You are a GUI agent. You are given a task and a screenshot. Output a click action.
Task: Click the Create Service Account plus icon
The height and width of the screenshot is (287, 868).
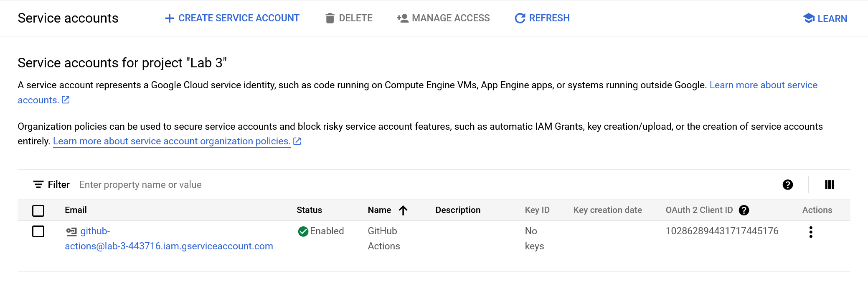click(169, 18)
